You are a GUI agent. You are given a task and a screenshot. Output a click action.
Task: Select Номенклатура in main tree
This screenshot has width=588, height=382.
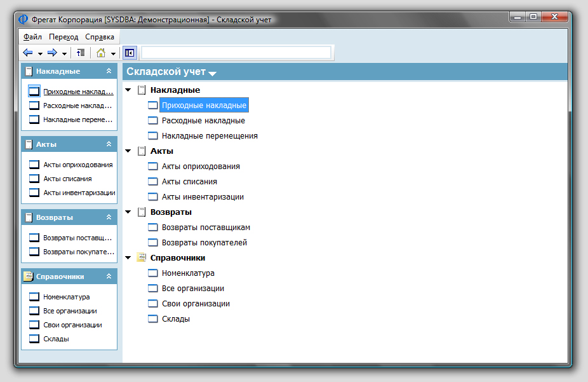tap(188, 273)
